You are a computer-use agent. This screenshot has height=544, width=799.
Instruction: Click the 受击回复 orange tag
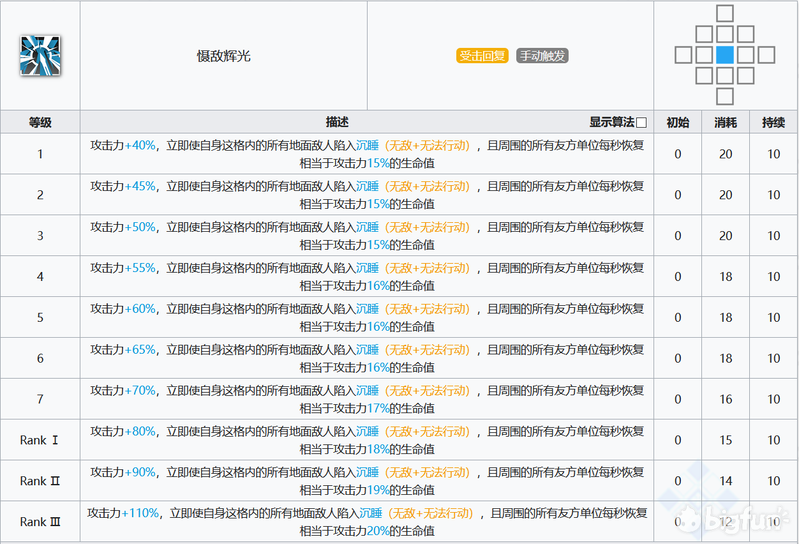(482, 56)
